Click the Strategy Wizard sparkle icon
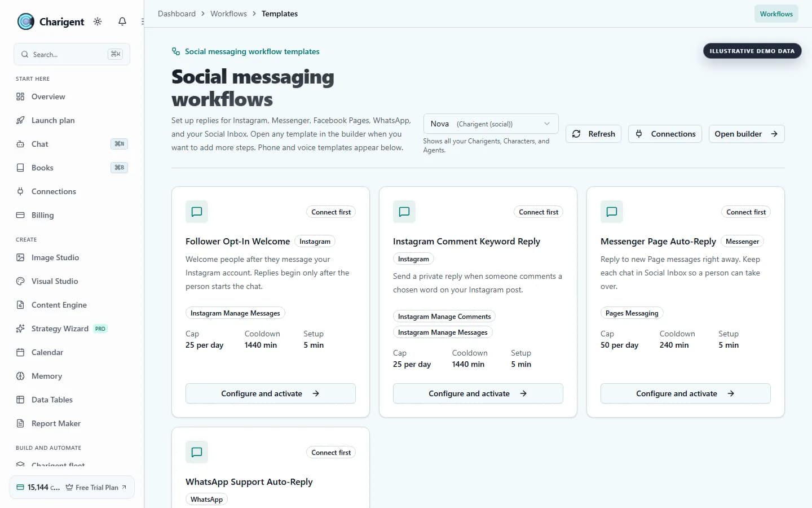This screenshot has height=508, width=812. tap(20, 329)
